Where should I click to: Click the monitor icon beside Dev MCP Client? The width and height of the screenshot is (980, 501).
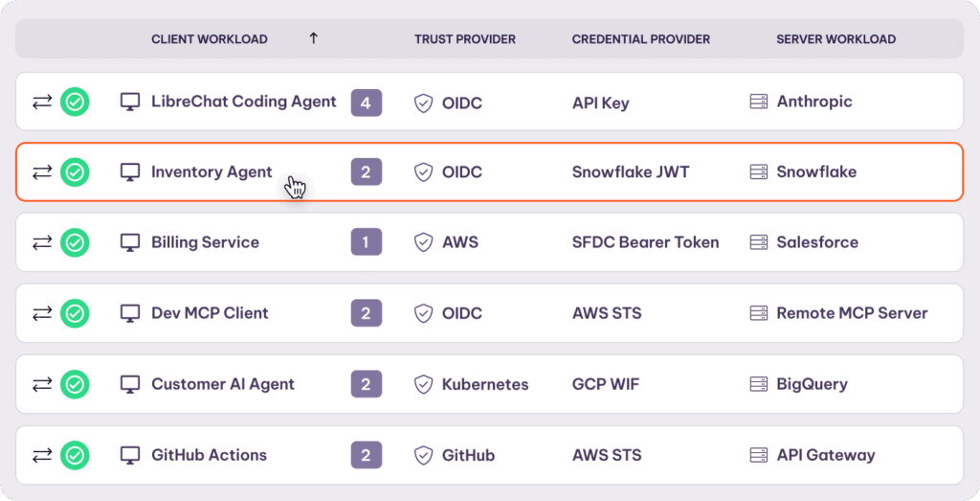point(130,313)
